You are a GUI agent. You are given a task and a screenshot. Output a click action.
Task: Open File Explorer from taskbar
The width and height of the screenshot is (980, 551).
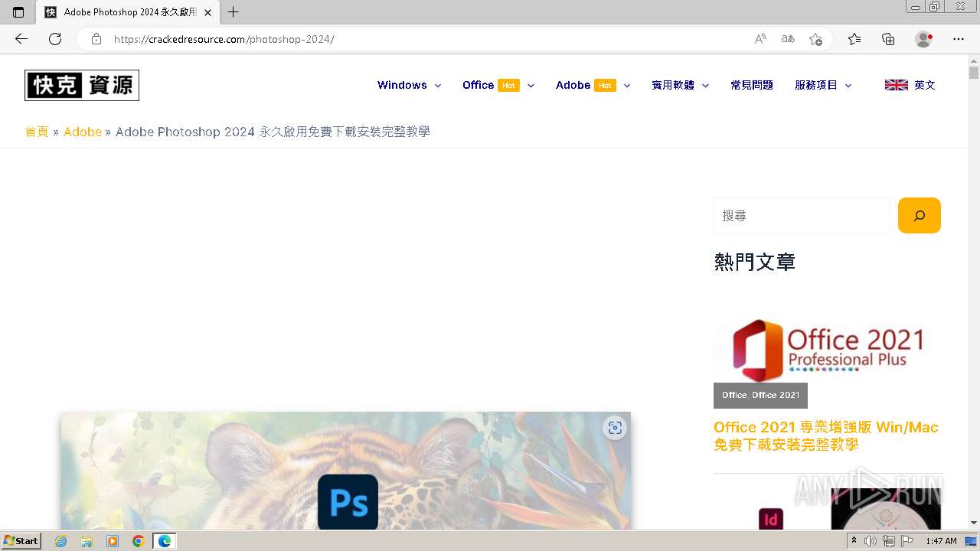[87, 541]
